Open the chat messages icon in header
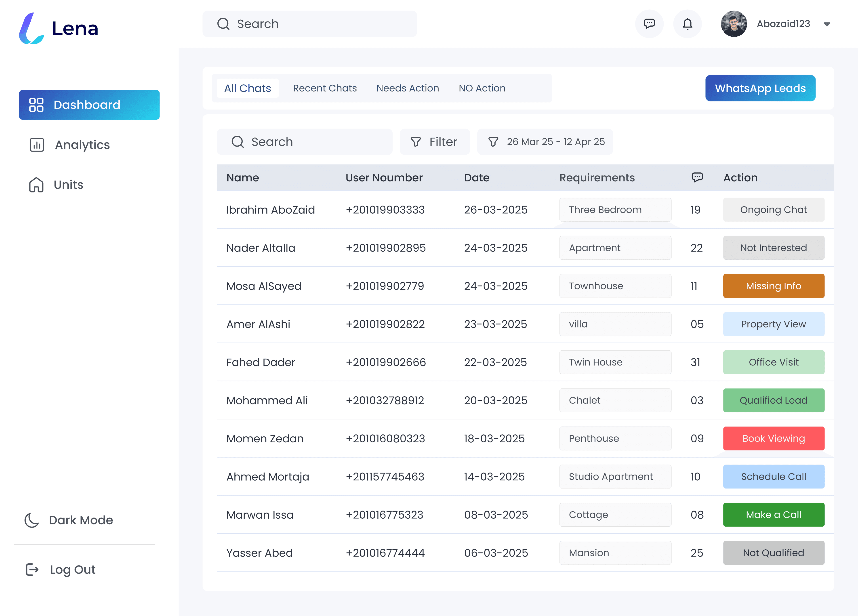The image size is (858, 616). click(649, 24)
